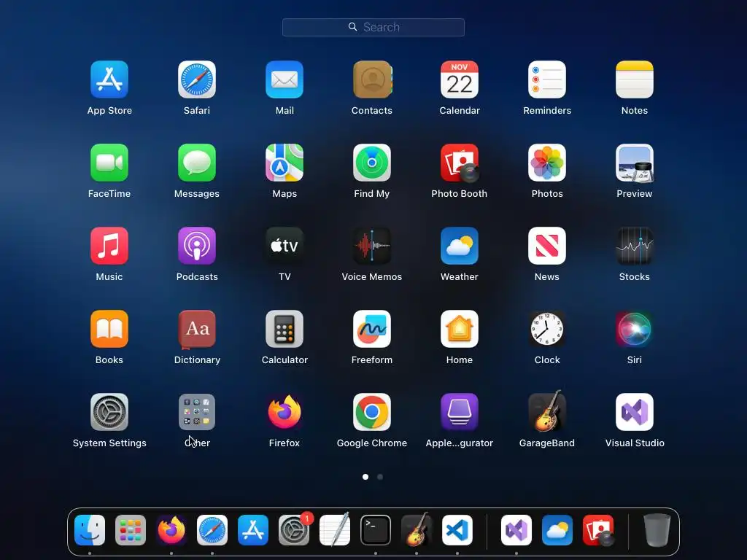Image resolution: width=747 pixels, height=560 pixels.
Task: Launch the Books app
Action: [x=109, y=329]
